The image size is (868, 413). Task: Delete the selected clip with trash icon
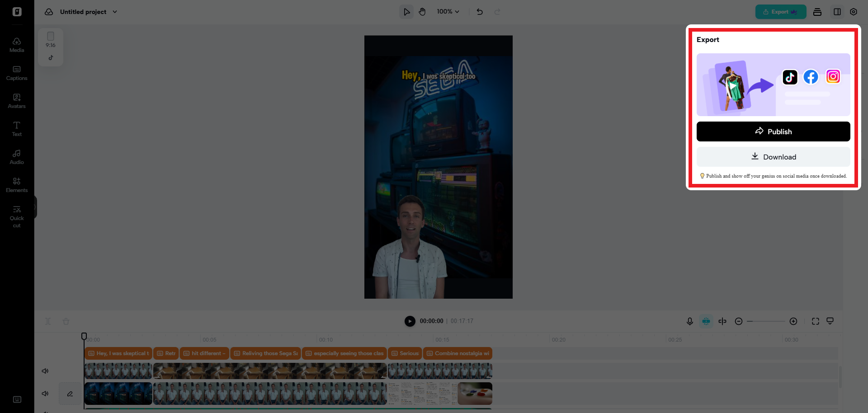[66, 321]
